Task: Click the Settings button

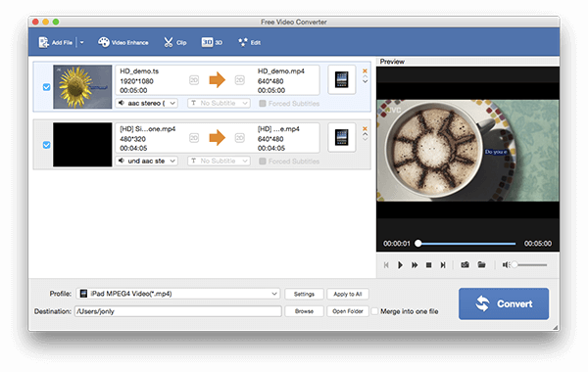Action: point(304,294)
